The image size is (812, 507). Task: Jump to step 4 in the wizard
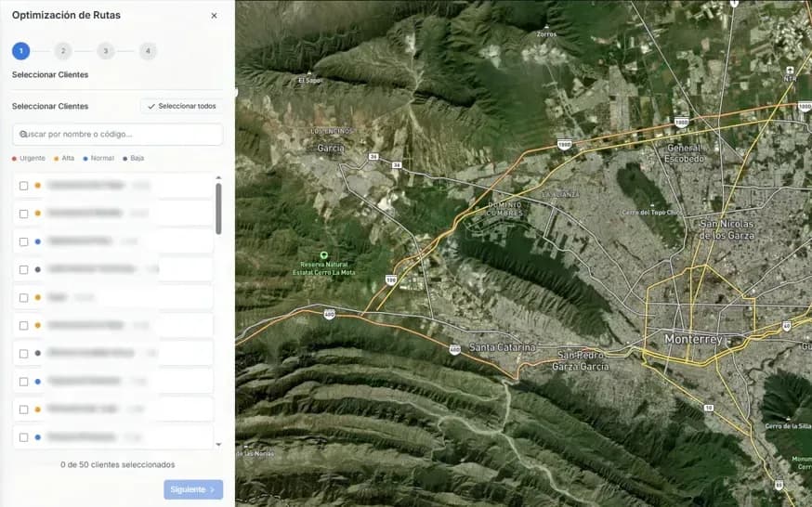click(148, 51)
